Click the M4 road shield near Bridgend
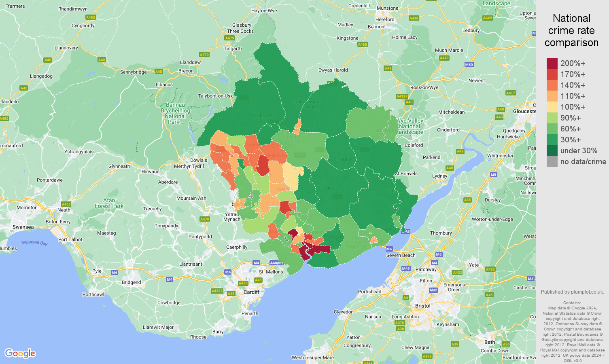Image resolution: width=609 pixels, height=364 pixels. point(114,273)
